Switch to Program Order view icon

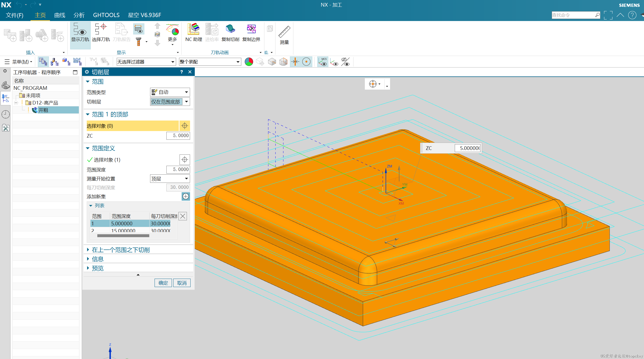(43, 62)
